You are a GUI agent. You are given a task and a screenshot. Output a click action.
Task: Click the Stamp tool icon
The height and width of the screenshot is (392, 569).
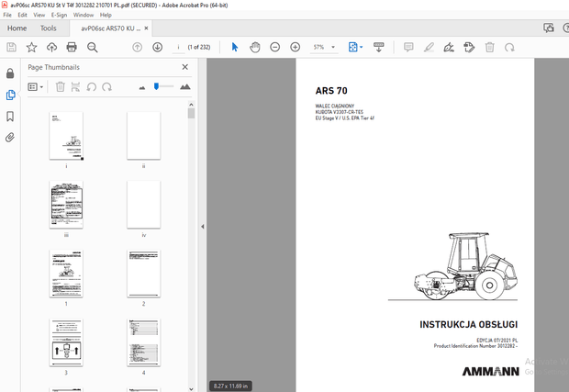[469, 47]
